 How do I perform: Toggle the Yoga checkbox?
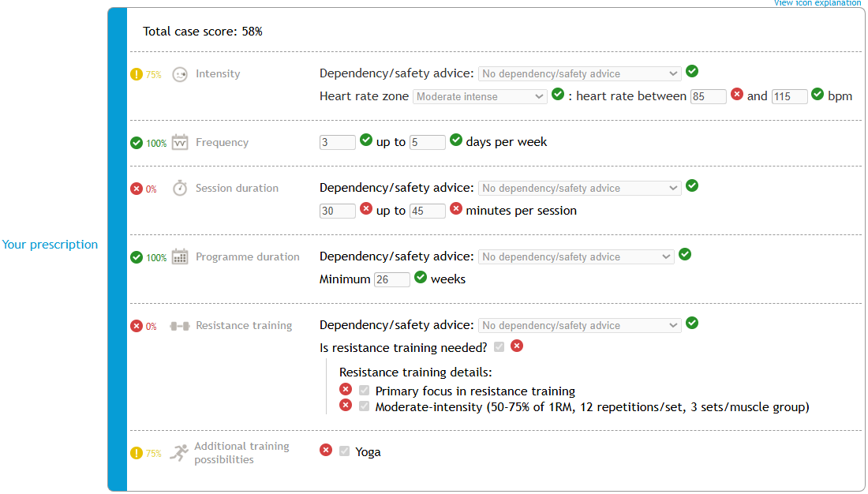coord(344,451)
